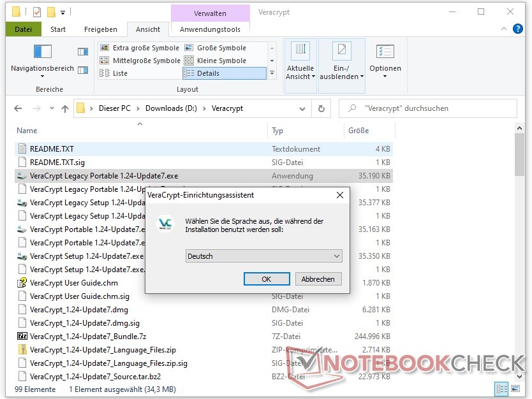The height and width of the screenshot is (399, 532).
Task: Click the VeraCrypt Legacy Setup exe icon
Action: point(22,203)
